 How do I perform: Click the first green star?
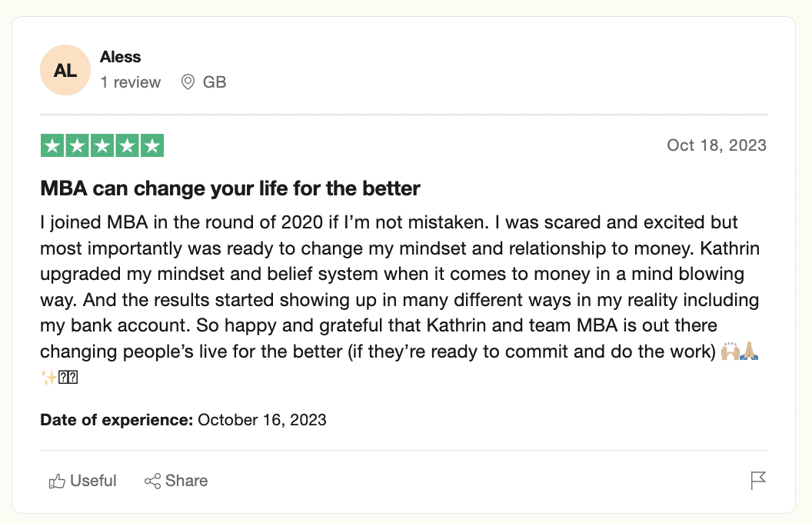(x=52, y=145)
